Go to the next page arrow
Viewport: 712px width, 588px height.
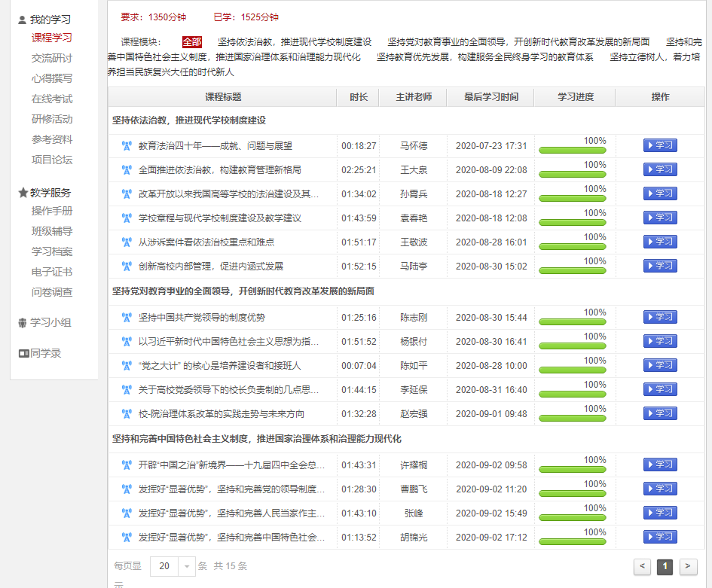(x=688, y=566)
